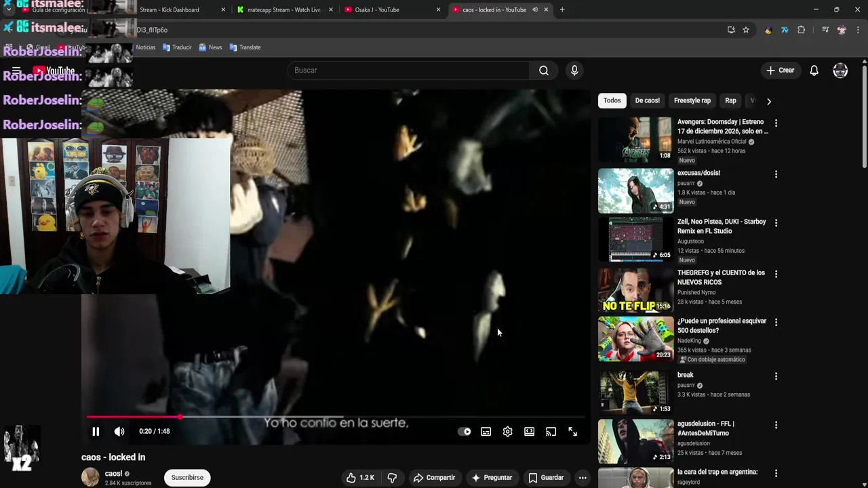868x488 pixels.
Task: Click the Buscar search field
Action: coord(408,70)
